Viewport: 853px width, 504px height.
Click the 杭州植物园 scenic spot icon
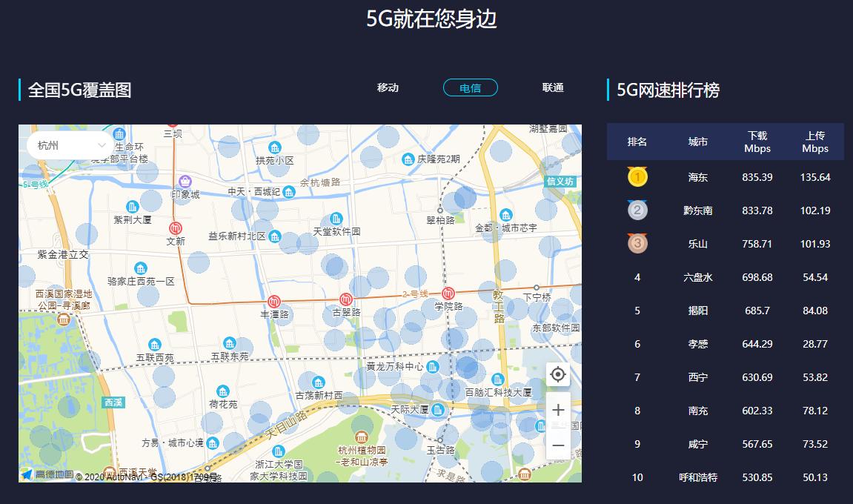tap(361, 437)
